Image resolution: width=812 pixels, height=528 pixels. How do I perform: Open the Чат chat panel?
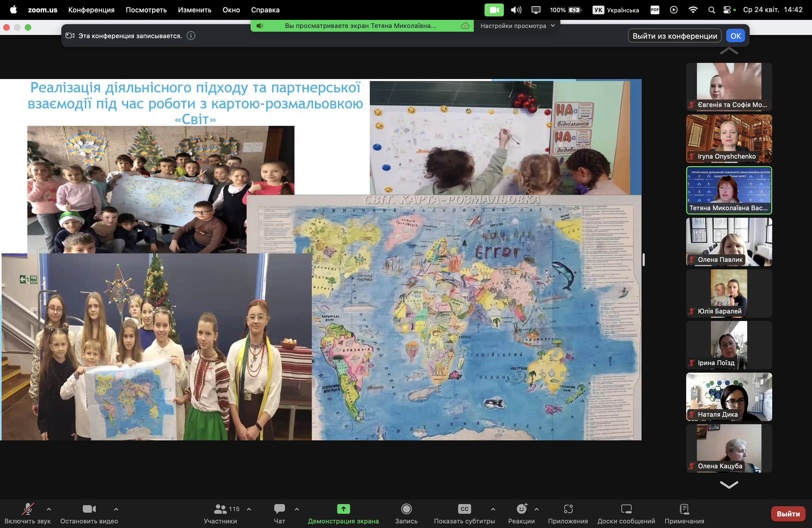click(x=279, y=514)
